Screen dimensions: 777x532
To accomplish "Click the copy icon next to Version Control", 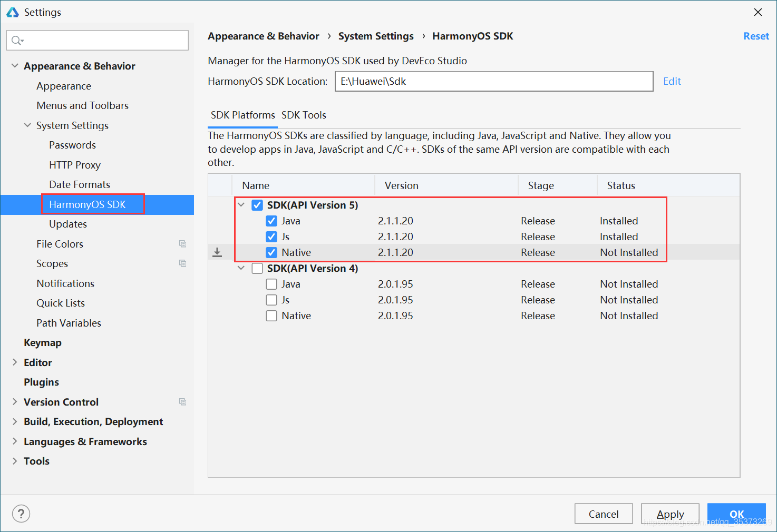I will [182, 402].
